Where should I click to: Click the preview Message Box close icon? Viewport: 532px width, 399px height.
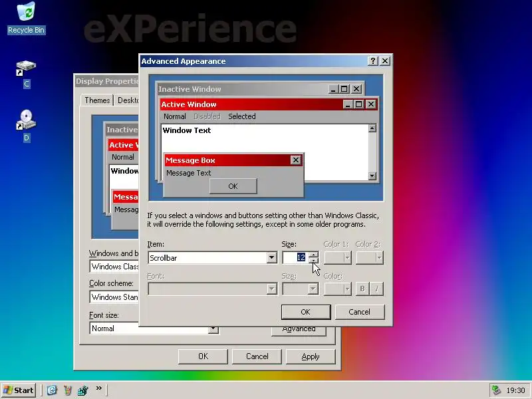(296, 160)
